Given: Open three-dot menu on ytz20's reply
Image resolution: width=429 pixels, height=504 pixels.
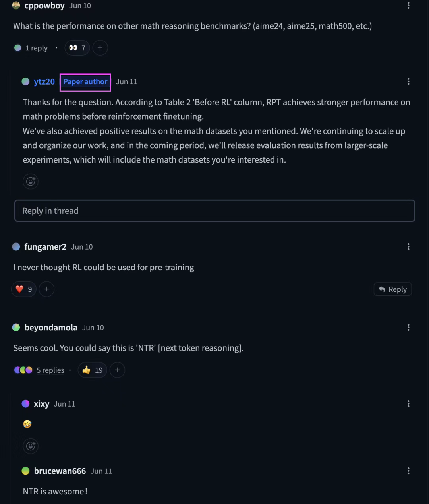Looking at the screenshot, I should pos(408,81).
